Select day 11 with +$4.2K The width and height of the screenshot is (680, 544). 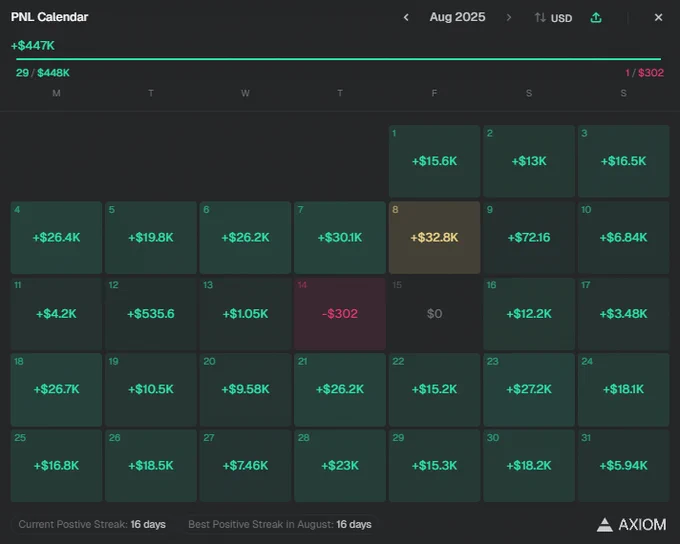[56, 314]
